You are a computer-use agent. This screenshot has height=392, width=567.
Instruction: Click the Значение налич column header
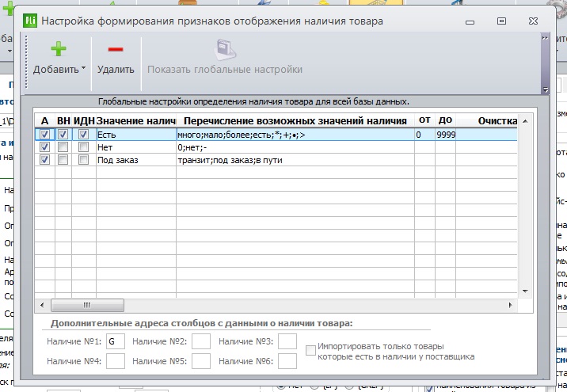136,120
